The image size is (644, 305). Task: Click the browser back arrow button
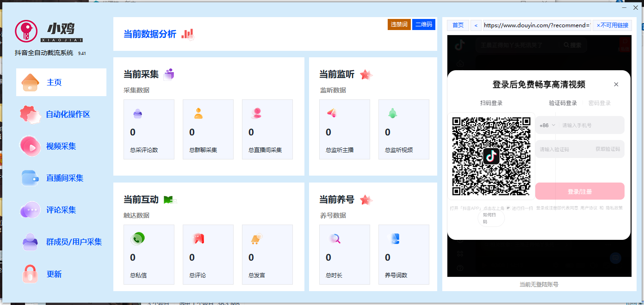(x=476, y=25)
